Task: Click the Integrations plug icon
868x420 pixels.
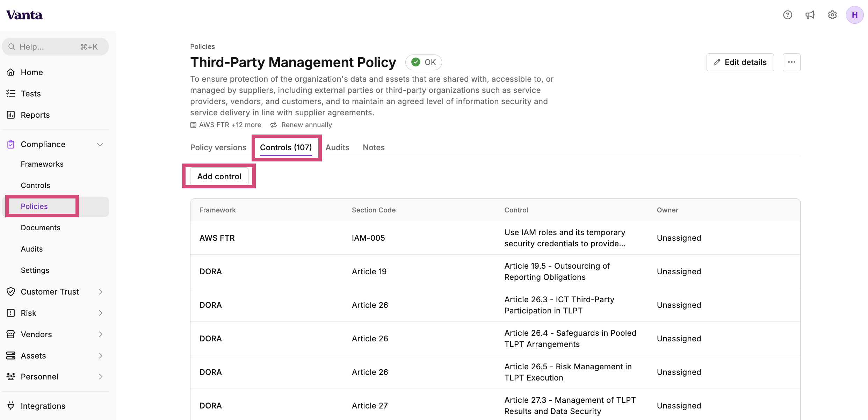Action: (11, 406)
